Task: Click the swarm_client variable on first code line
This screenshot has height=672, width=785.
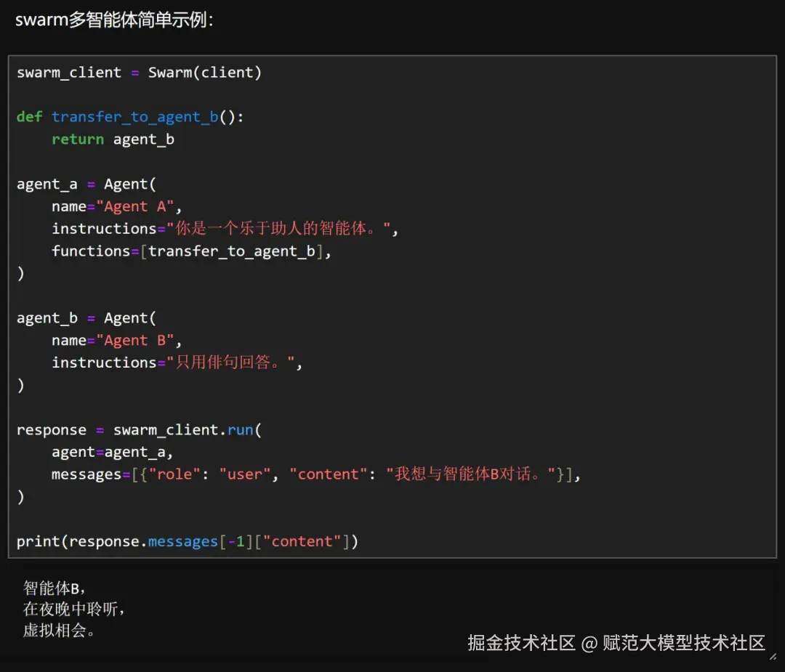Action: [x=69, y=72]
